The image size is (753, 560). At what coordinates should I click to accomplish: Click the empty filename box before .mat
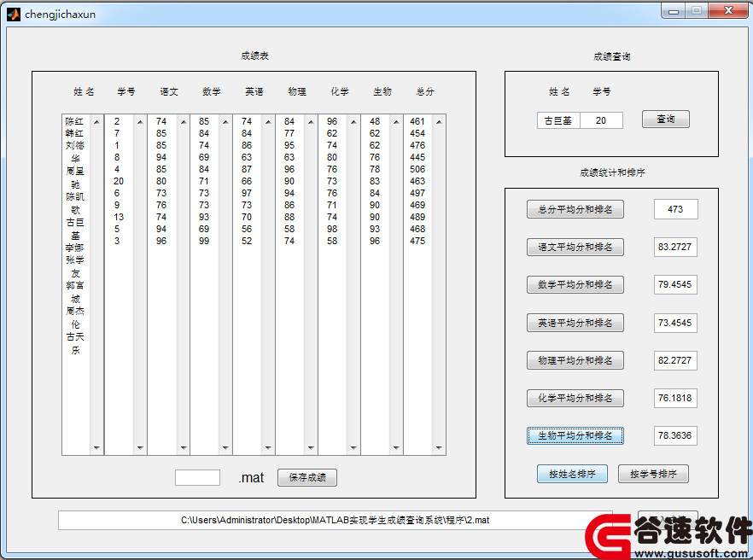coord(197,477)
